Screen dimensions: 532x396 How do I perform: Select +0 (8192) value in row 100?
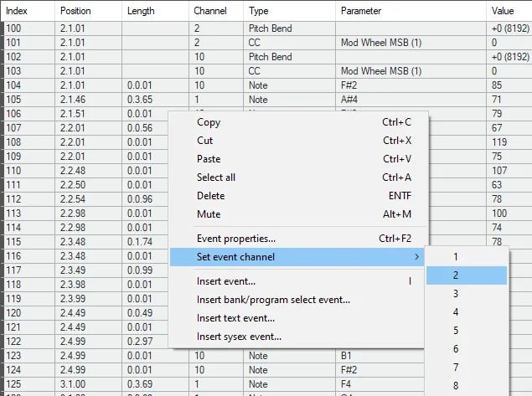510,28
